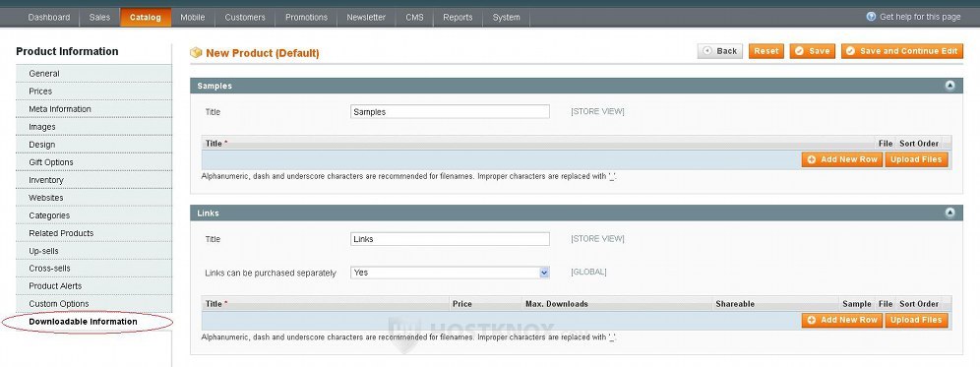Click the Reset button
Viewport: 980px width, 367px height.
click(766, 51)
